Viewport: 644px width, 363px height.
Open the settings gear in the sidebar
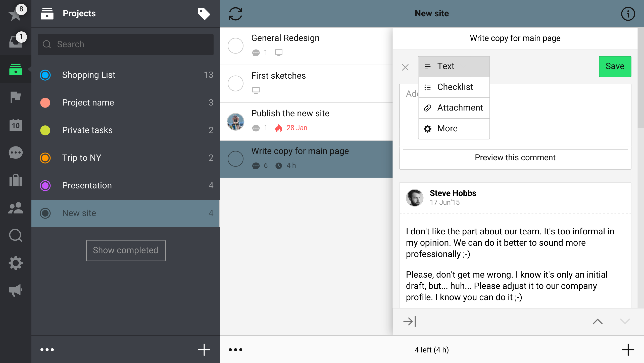tap(16, 263)
